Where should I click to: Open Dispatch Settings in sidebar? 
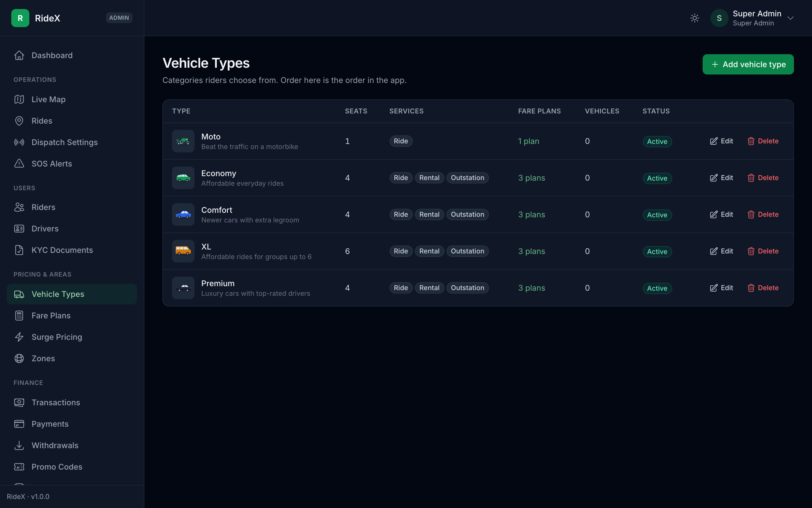click(x=72, y=143)
